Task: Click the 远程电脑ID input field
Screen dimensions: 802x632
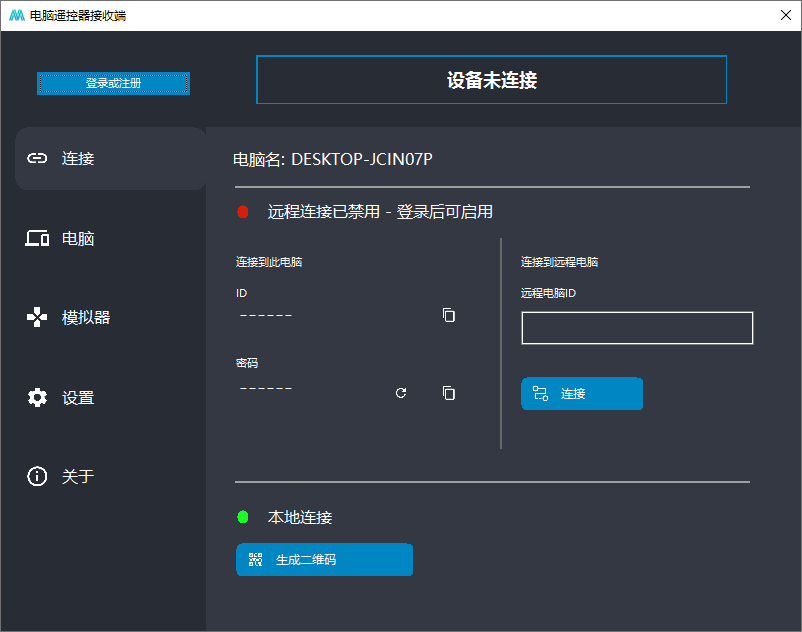Action: point(637,328)
